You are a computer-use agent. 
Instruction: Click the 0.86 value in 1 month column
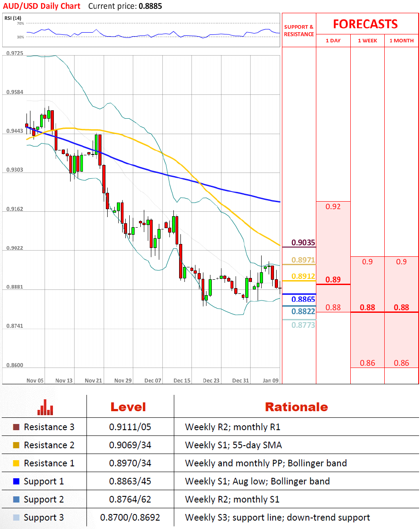(401, 363)
